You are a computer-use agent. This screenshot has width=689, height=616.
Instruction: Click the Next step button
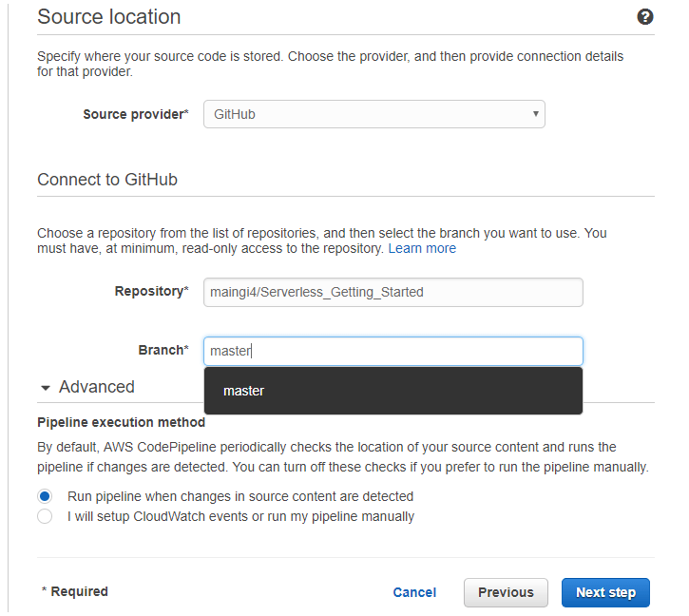[x=605, y=592]
